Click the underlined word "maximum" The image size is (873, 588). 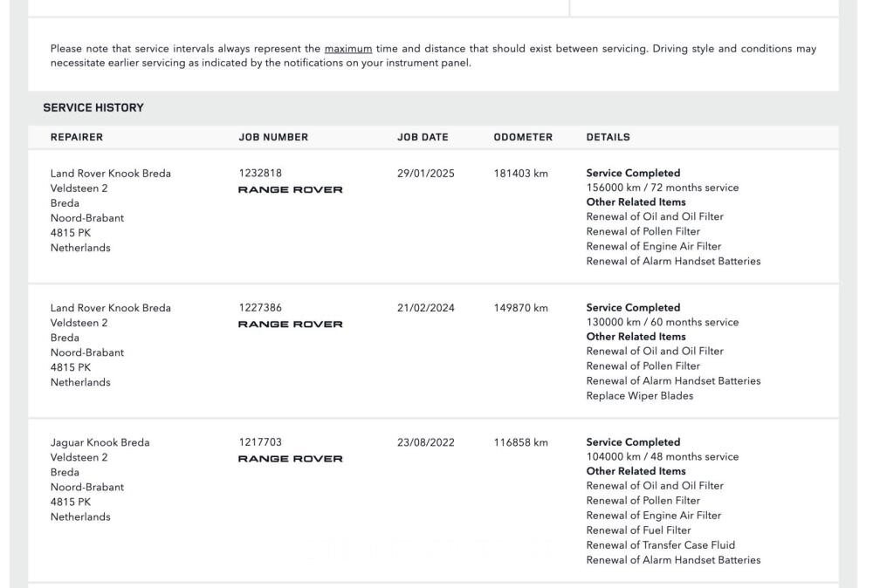[x=348, y=49]
